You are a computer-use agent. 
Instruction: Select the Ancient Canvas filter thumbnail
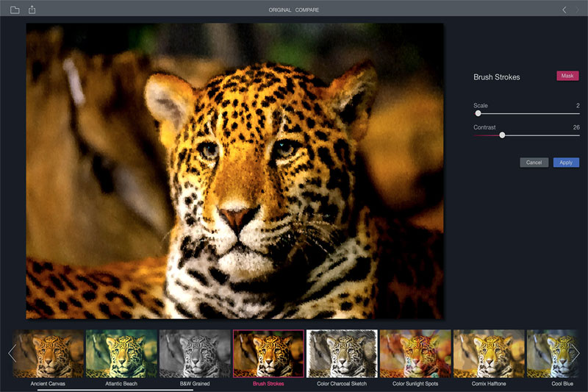pos(48,353)
